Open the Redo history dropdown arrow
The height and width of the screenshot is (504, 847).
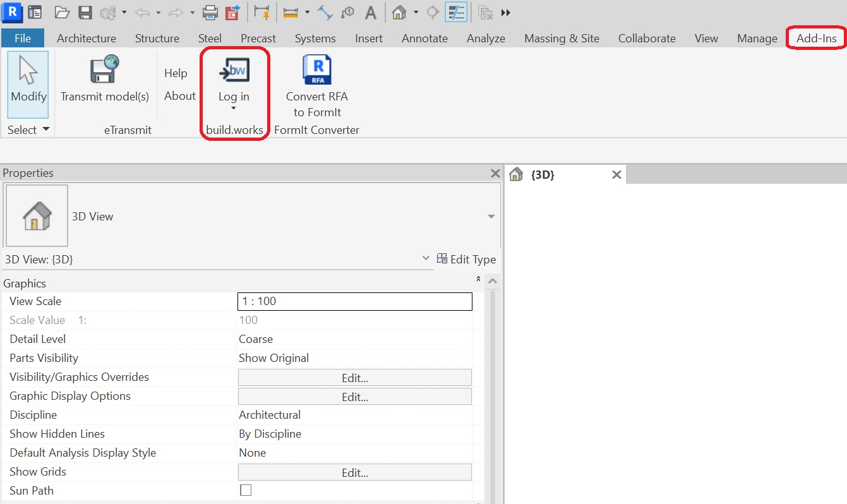click(x=192, y=13)
